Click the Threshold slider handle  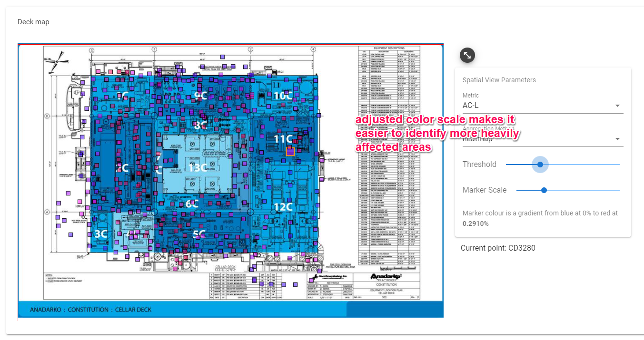point(540,165)
